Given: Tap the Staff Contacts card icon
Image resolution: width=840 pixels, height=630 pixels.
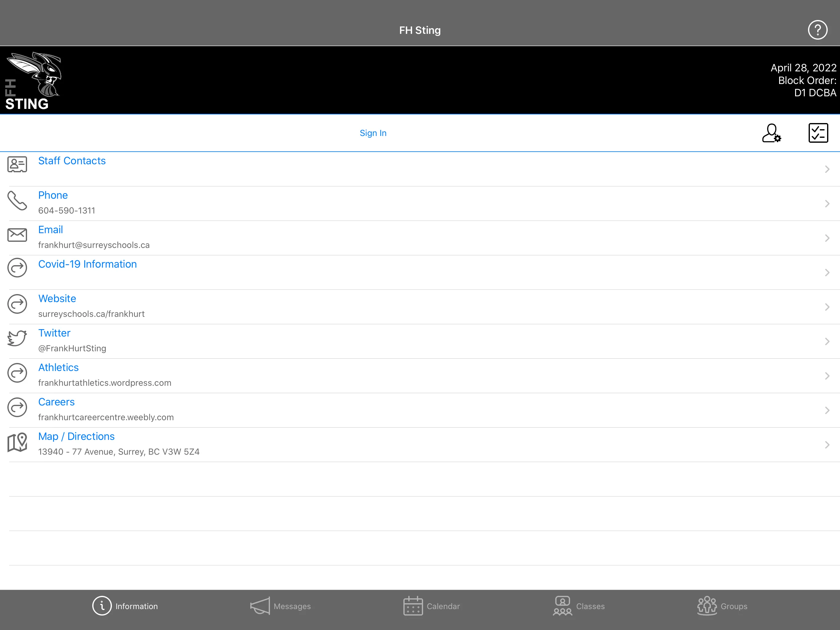Looking at the screenshot, I should coord(17,165).
